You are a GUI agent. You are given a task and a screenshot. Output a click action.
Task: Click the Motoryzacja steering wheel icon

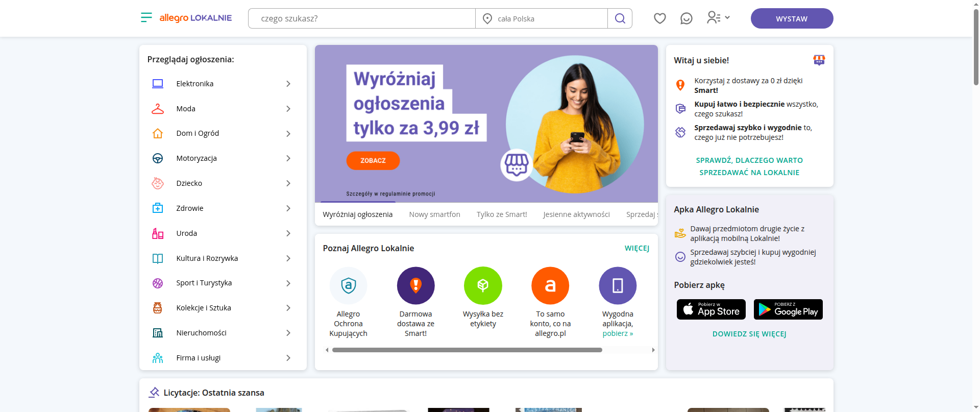158,158
